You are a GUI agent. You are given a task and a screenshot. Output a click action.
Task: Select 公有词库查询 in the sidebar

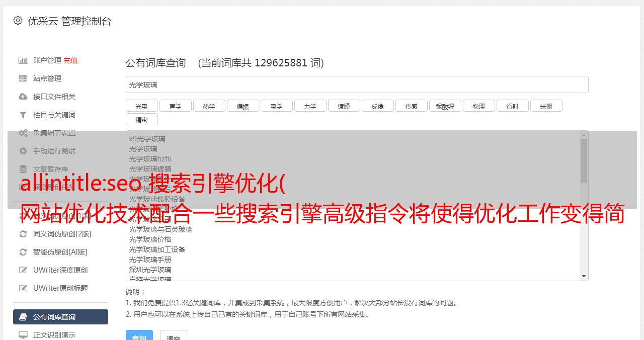(x=60, y=317)
